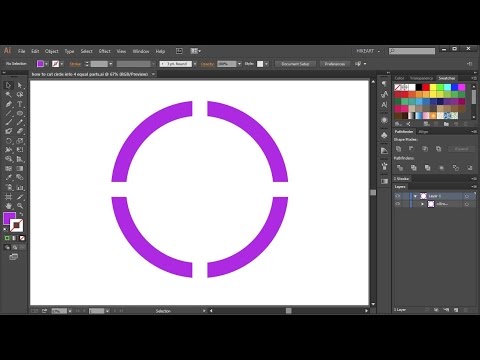Select the Direct Selection tool
Screen dimensions: 480x360
click(20, 85)
